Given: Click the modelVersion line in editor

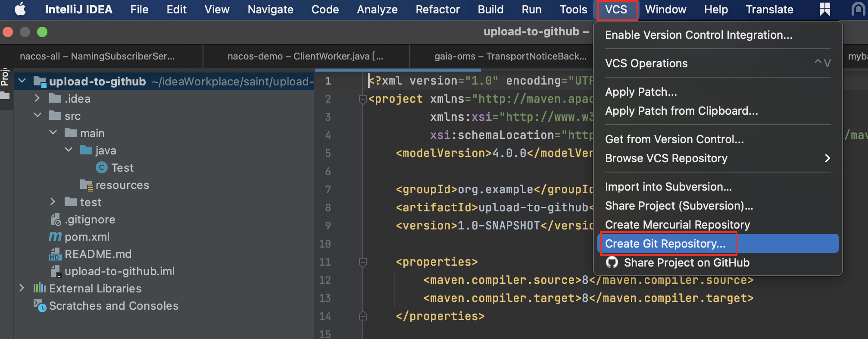Looking at the screenshot, I should pyautogui.click(x=495, y=153).
